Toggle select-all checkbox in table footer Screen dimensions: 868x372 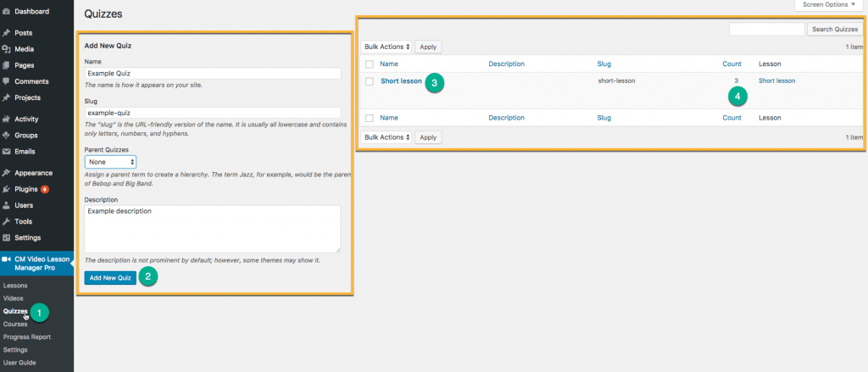[x=369, y=118]
